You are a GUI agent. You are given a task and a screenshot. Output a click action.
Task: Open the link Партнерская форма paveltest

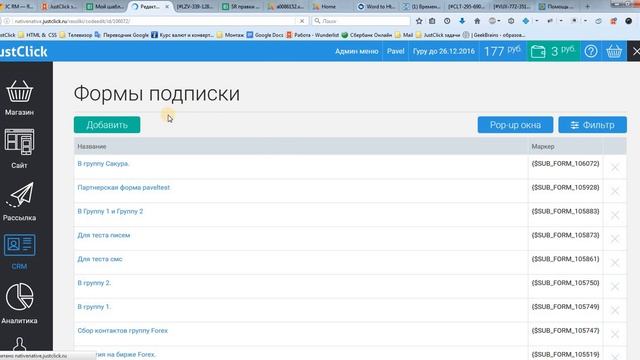tap(124, 188)
